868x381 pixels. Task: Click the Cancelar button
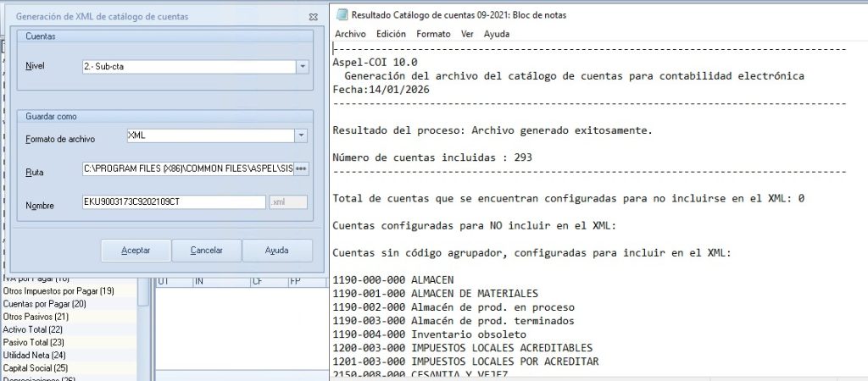pyautogui.click(x=207, y=251)
